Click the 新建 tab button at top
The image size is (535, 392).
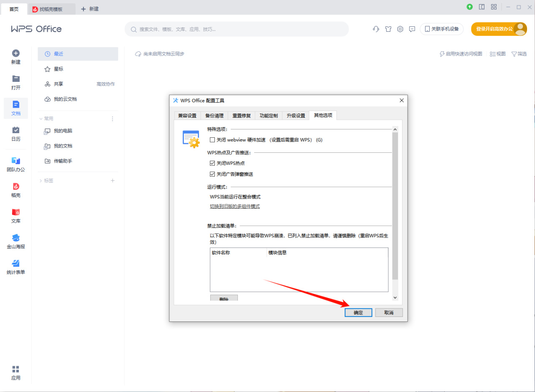[x=90, y=9]
